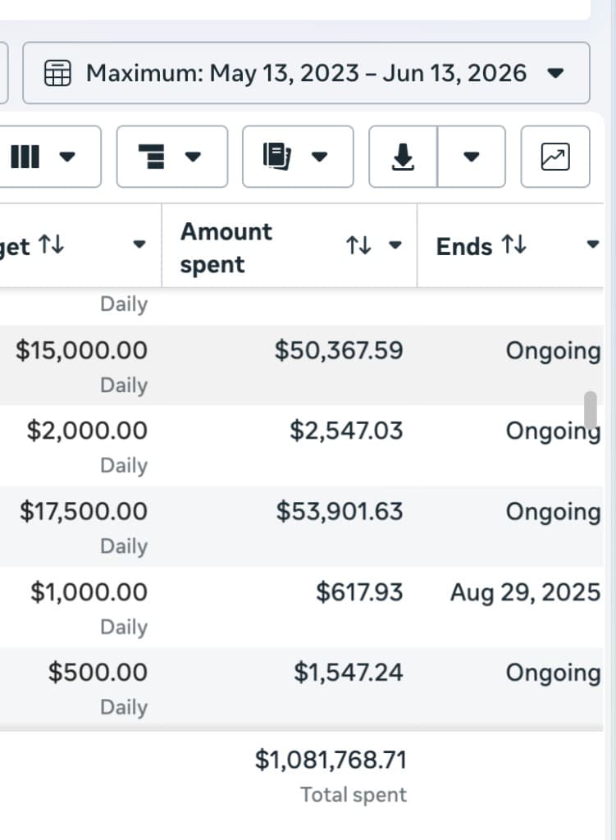The height and width of the screenshot is (840, 616).
Task: Sort by Amount spent arrows icon
Action: 358,245
